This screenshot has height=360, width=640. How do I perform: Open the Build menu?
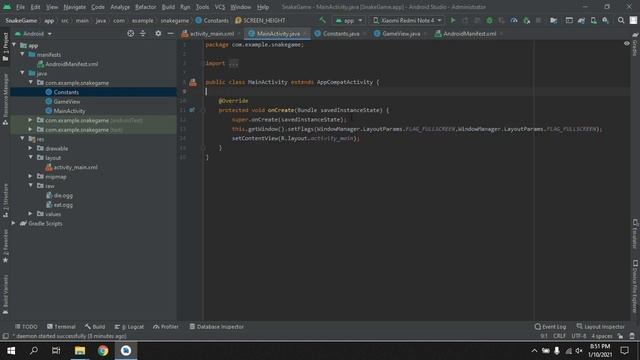point(168,7)
